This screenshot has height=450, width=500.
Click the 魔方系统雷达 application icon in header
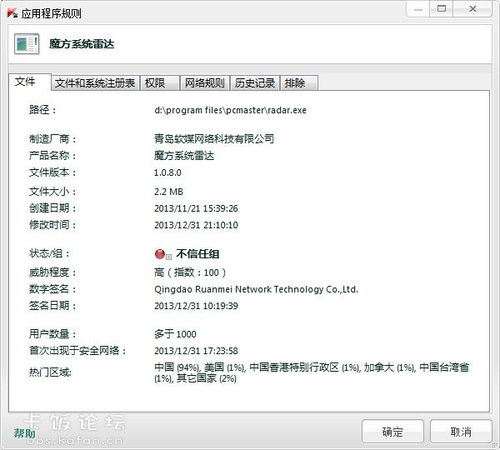pyautogui.click(x=27, y=44)
